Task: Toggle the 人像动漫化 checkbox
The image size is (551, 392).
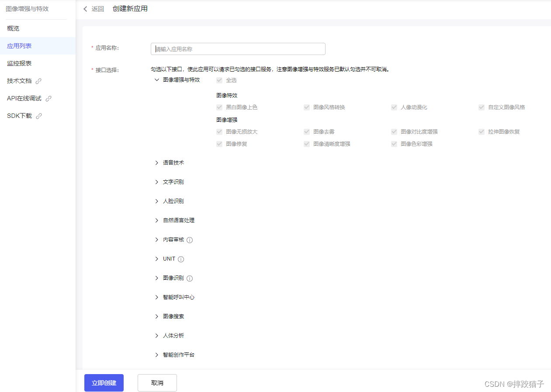Action: point(394,107)
